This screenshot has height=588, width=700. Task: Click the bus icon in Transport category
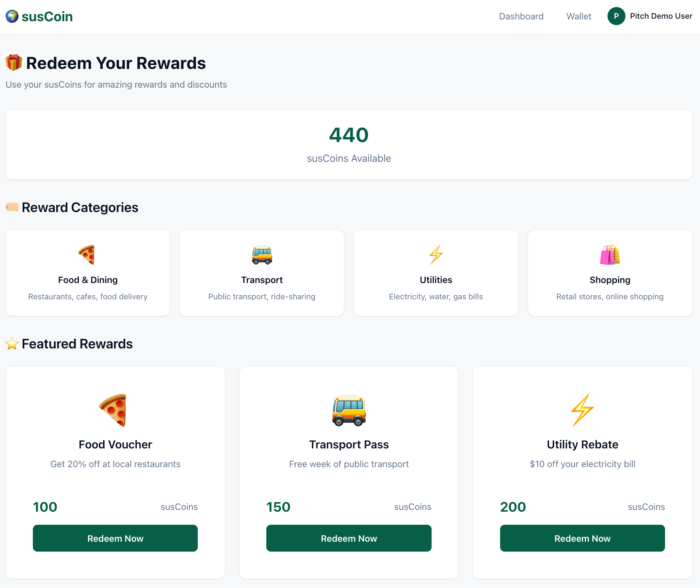click(x=262, y=254)
